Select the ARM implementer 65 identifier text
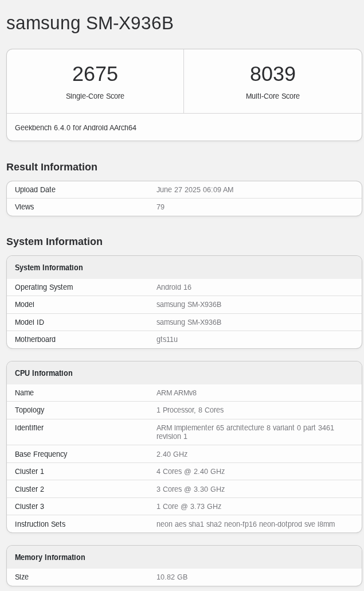The width and height of the screenshot is (364, 591). tap(245, 432)
